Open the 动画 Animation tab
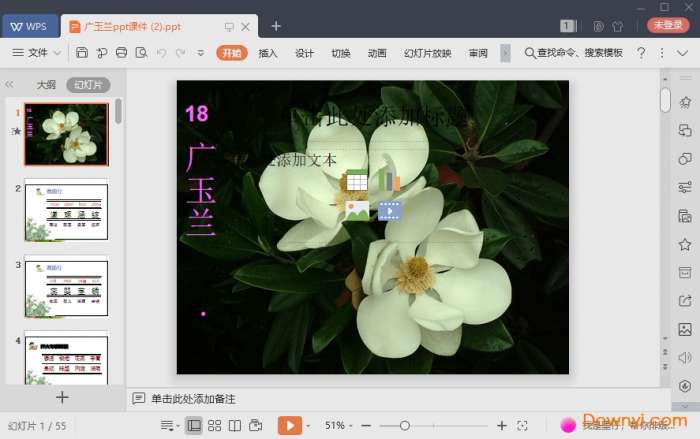The image size is (700, 439). click(377, 53)
